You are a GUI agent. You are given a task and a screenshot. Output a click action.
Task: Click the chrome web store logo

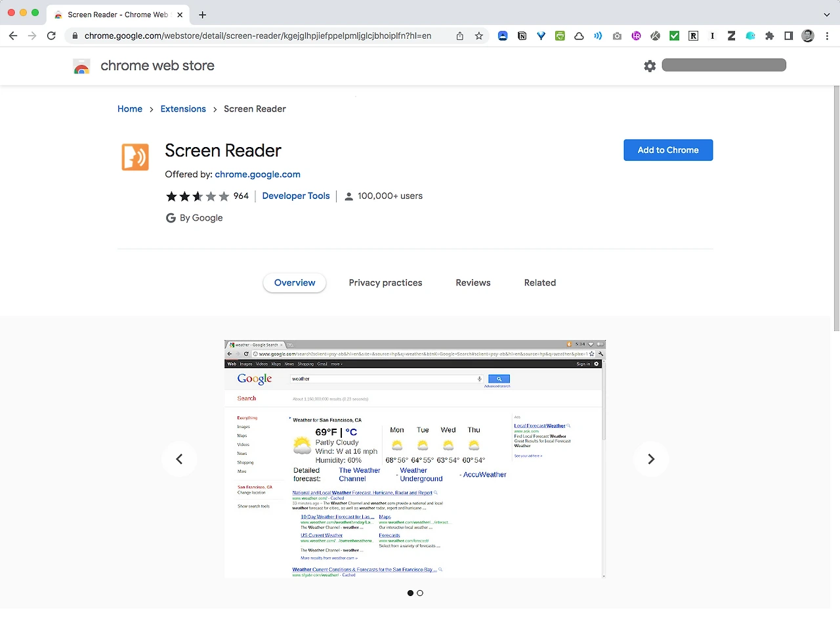point(81,66)
